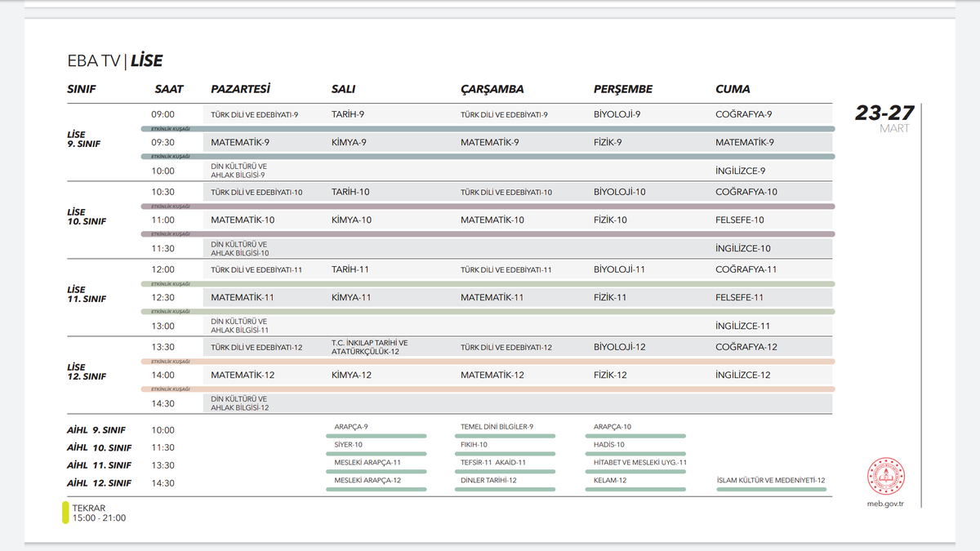Click the HADİS-10 entry
980x551 pixels.
(x=609, y=445)
